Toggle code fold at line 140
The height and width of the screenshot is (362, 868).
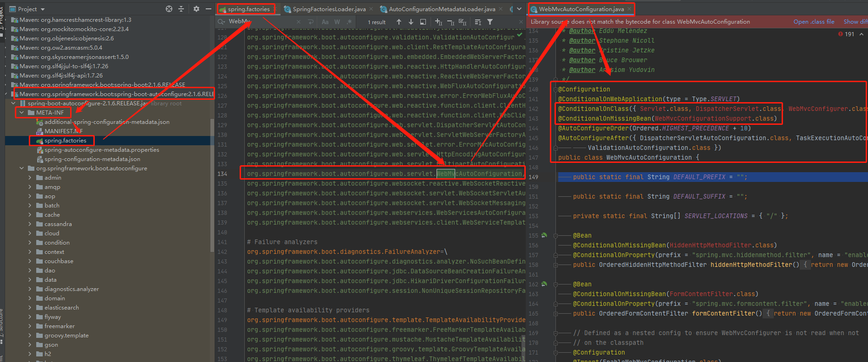[555, 90]
